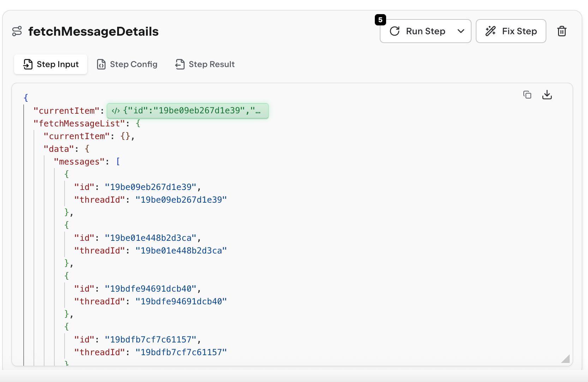Viewport: 588px width, 382px height.
Task: Open the Run Step dropdown chevron
Action: pos(461,31)
